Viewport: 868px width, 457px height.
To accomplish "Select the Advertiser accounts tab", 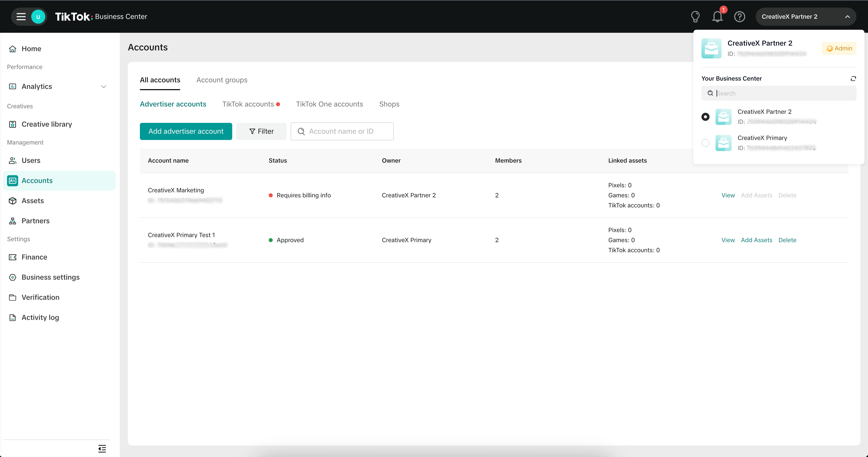I will click(x=173, y=104).
